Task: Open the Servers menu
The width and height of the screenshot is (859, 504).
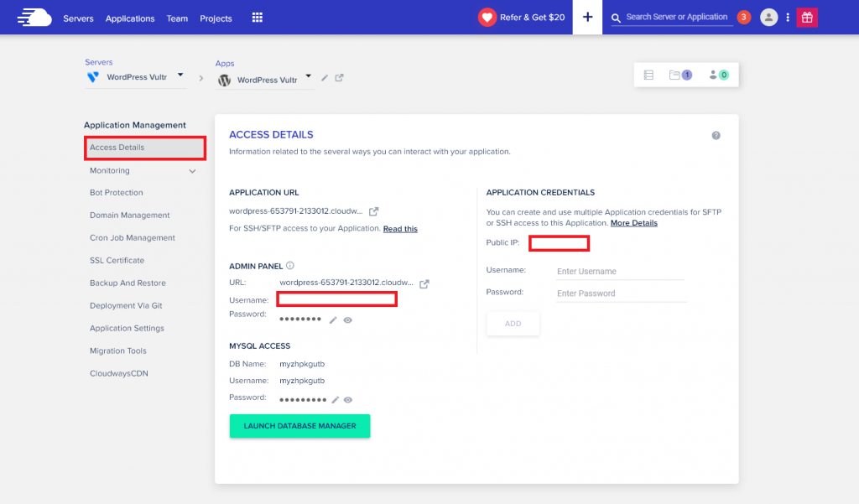Action: pos(78,18)
